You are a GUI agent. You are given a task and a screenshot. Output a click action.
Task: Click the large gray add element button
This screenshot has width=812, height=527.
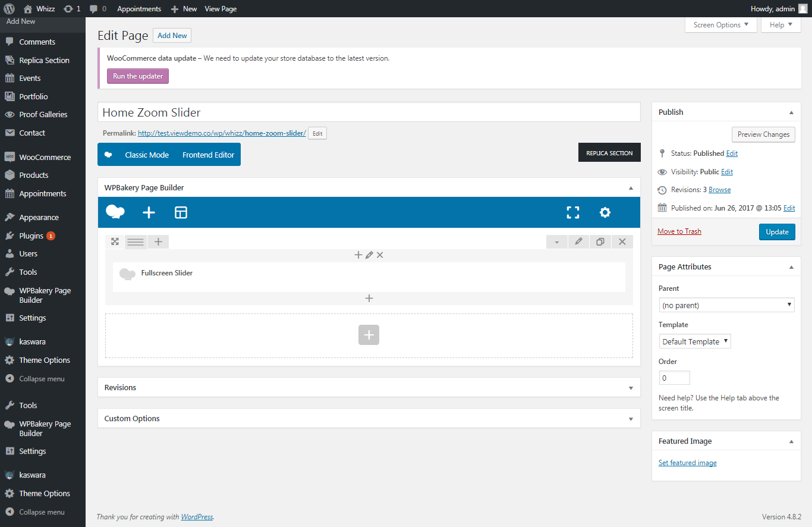click(x=369, y=335)
